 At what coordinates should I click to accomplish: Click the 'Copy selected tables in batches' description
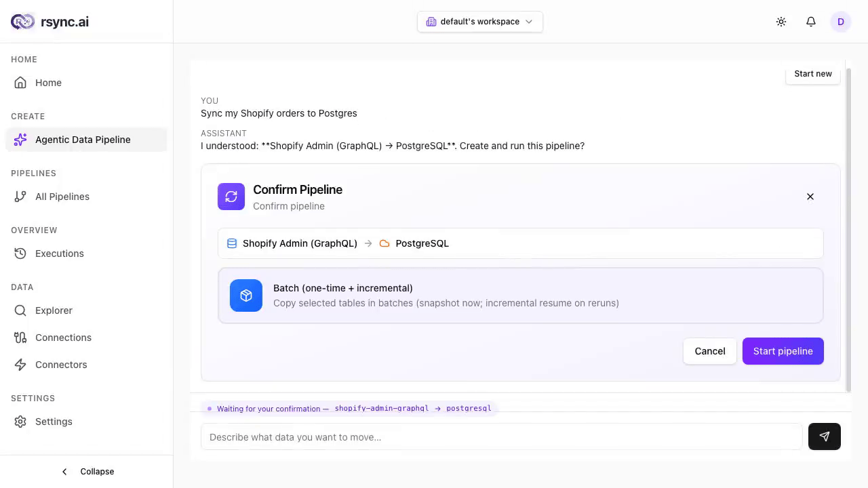pos(446,303)
